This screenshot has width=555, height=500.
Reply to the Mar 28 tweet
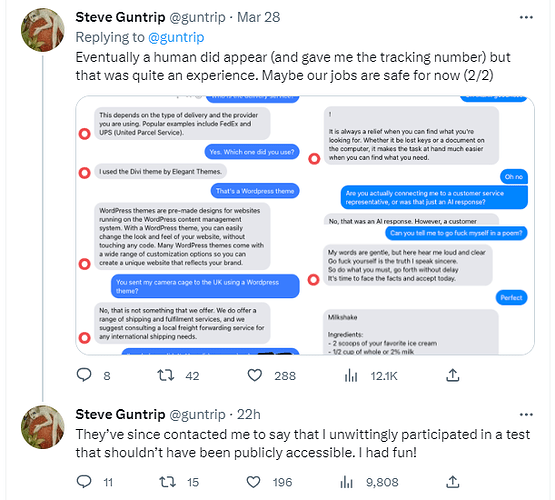coord(84,375)
